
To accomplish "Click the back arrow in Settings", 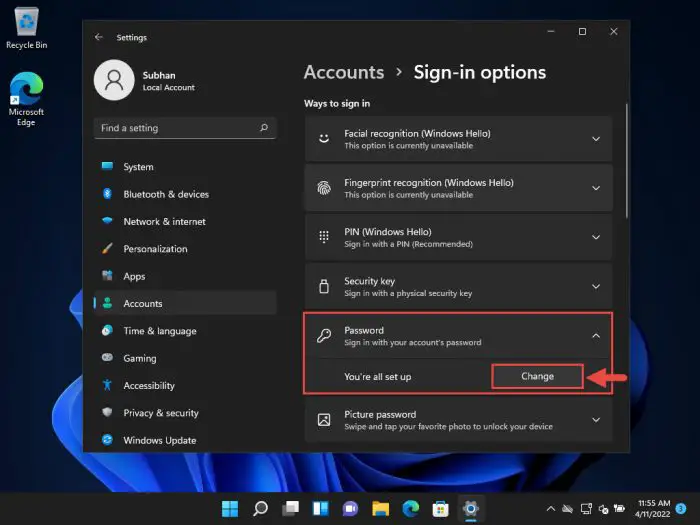I will pos(99,37).
